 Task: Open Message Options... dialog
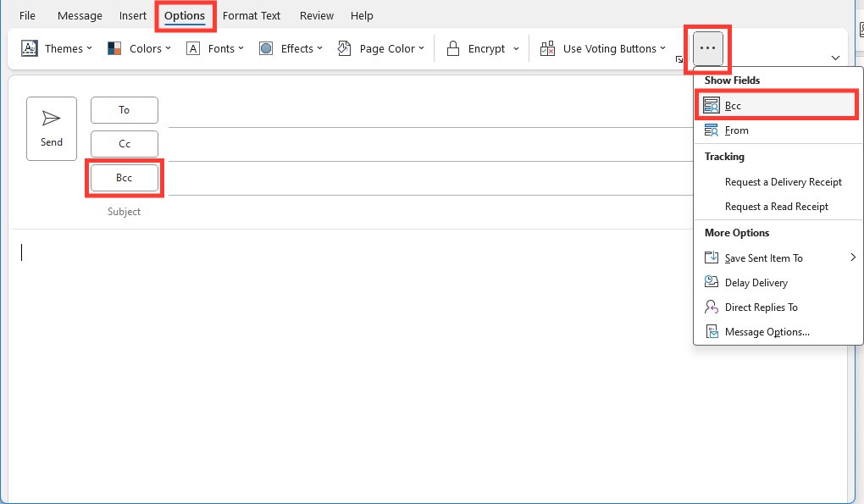[778, 332]
